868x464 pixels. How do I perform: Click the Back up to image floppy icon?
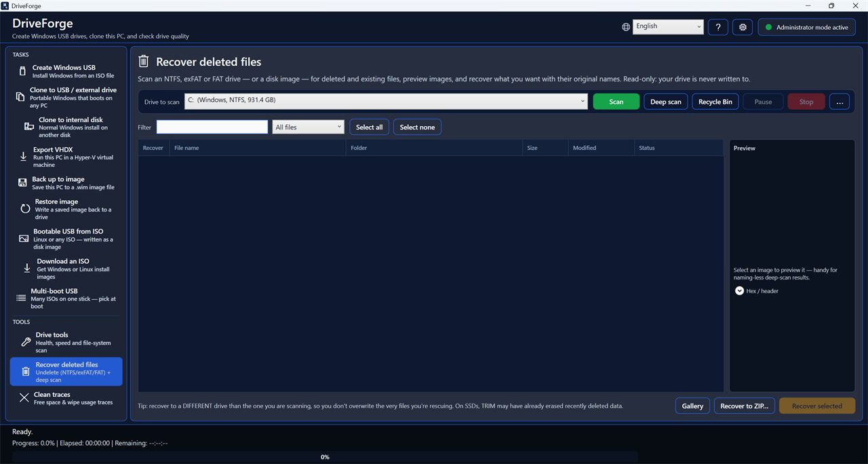click(x=23, y=182)
